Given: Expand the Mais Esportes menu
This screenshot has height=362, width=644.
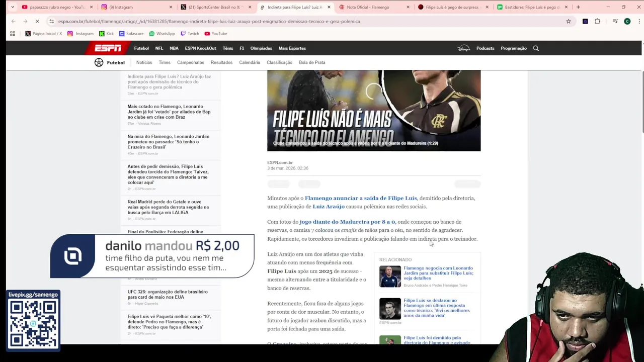Looking at the screenshot, I should click(292, 48).
